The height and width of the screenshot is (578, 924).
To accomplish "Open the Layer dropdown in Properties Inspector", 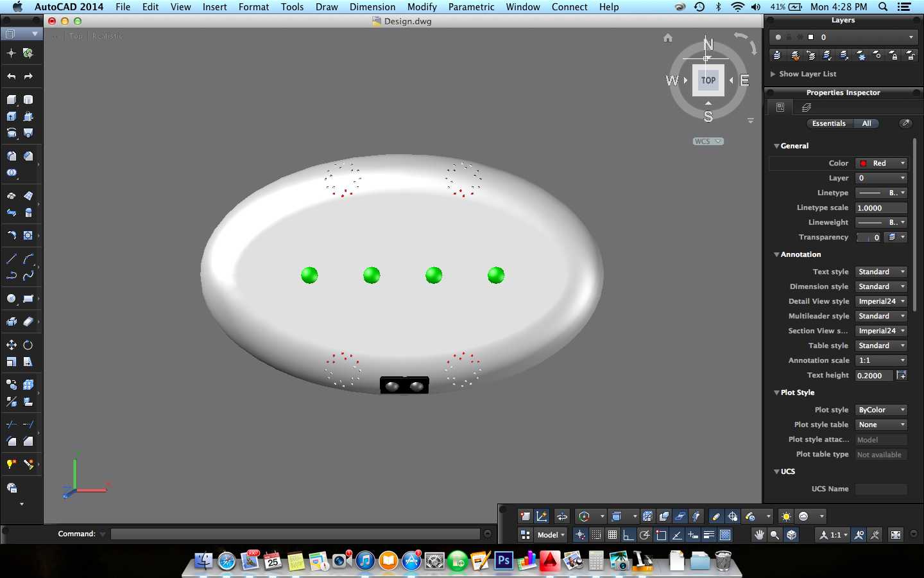I will (x=882, y=178).
